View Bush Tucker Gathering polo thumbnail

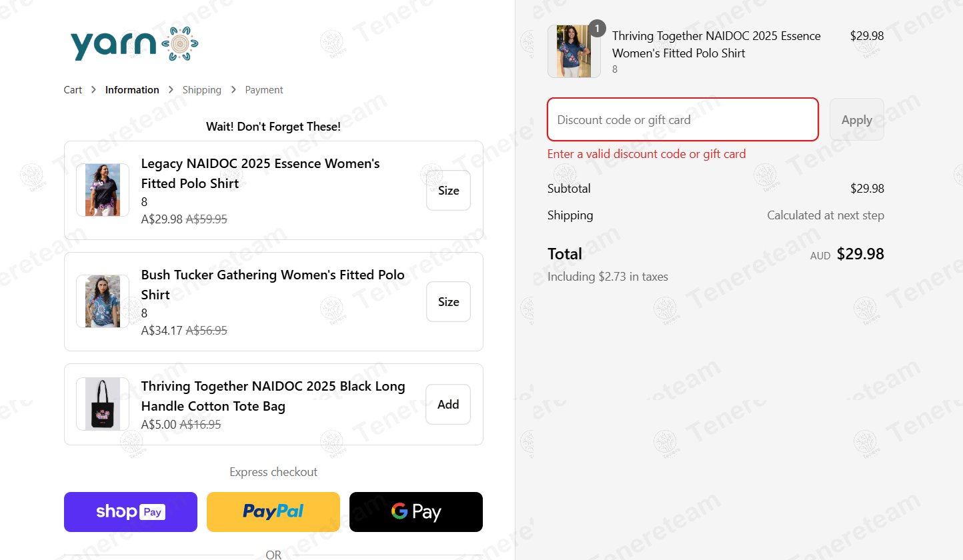point(103,301)
